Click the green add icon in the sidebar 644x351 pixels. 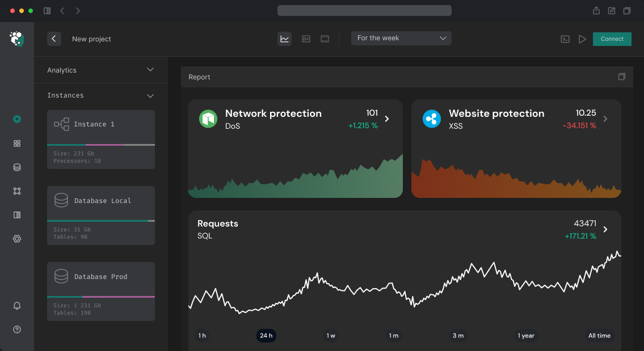pos(17,119)
